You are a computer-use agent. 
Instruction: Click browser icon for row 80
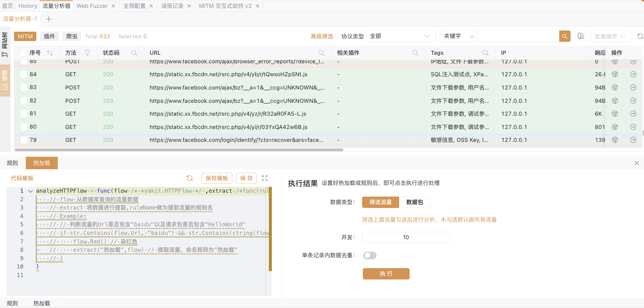point(615,127)
